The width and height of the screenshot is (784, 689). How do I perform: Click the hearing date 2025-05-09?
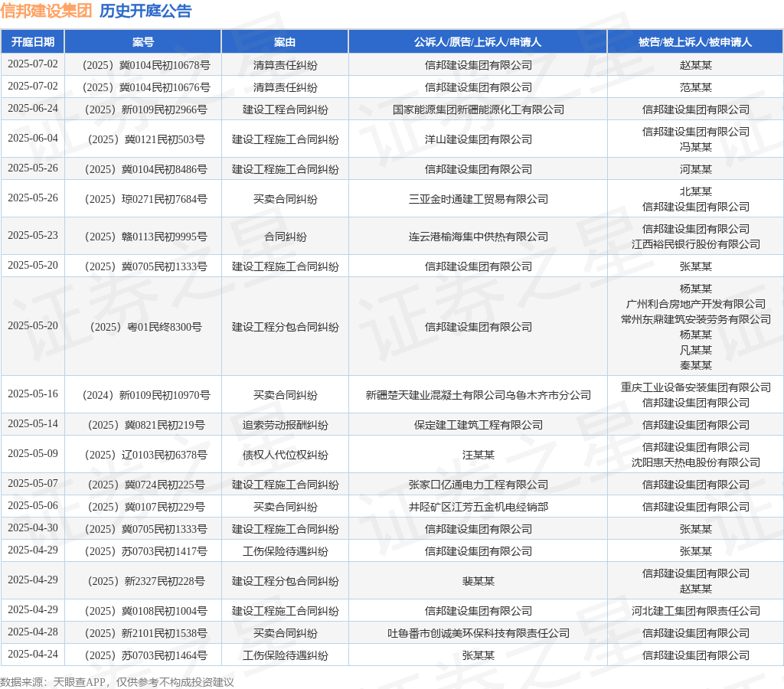pyautogui.click(x=33, y=454)
